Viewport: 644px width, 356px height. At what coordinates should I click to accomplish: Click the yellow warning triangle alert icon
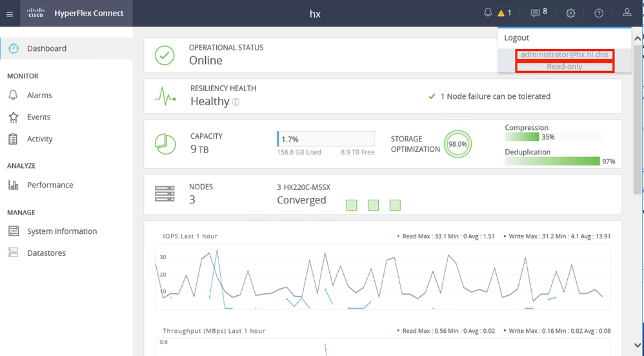(x=501, y=13)
